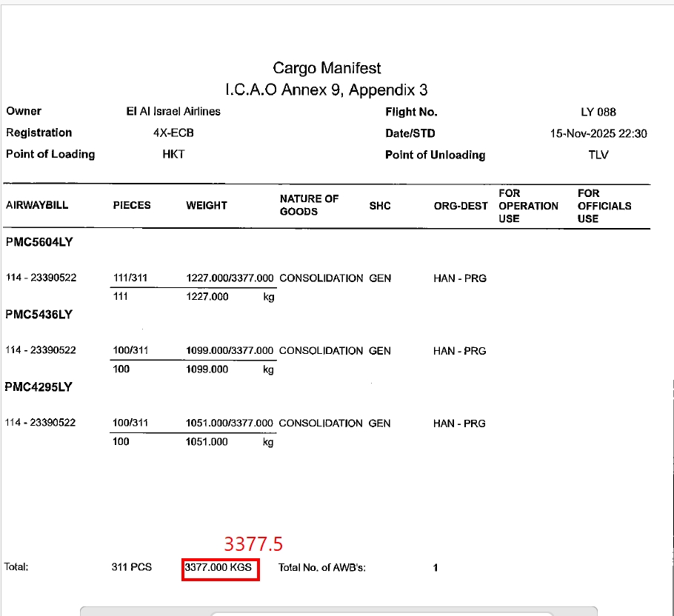The height and width of the screenshot is (616, 674).
Task: Click the 311 PCS total pieces
Action: click(132, 568)
